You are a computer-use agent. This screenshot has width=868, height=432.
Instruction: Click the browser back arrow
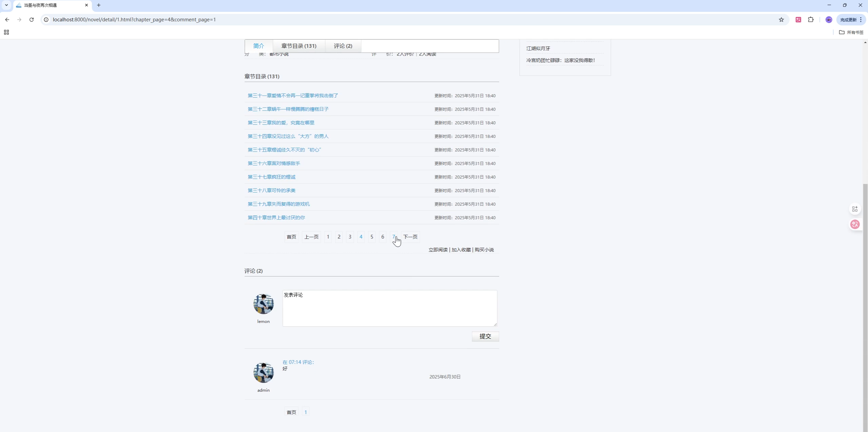click(7, 20)
